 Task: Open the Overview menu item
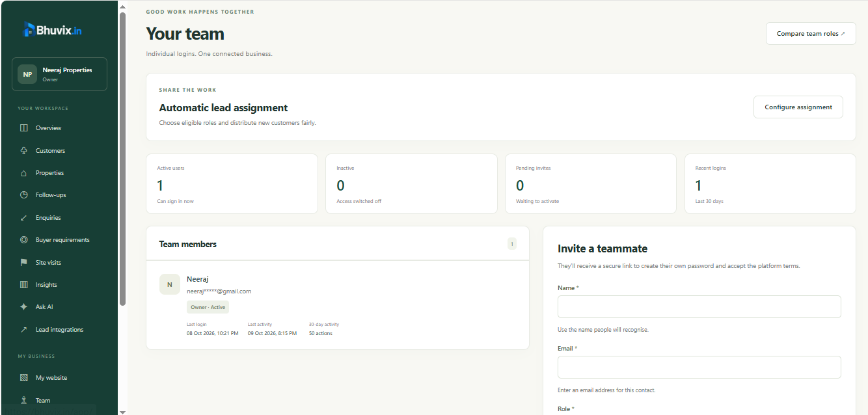pos(59,128)
